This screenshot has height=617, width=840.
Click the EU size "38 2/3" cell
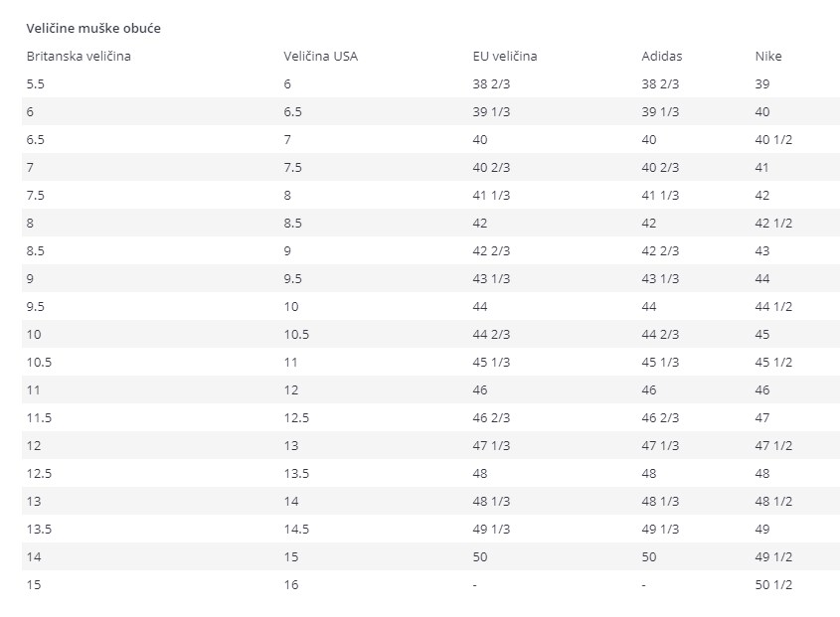coord(491,83)
